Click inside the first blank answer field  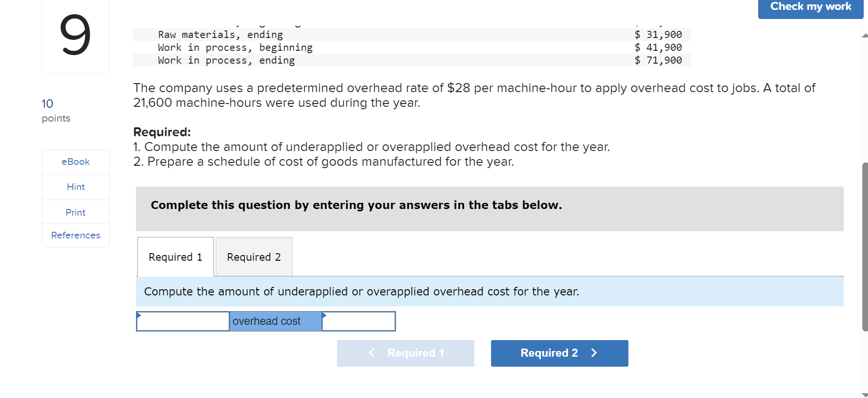click(183, 321)
